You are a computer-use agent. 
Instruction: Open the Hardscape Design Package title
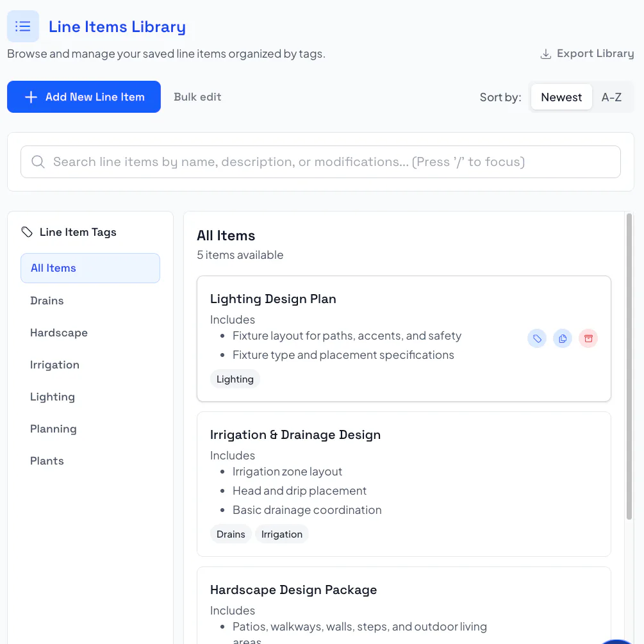tap(293, 590)
